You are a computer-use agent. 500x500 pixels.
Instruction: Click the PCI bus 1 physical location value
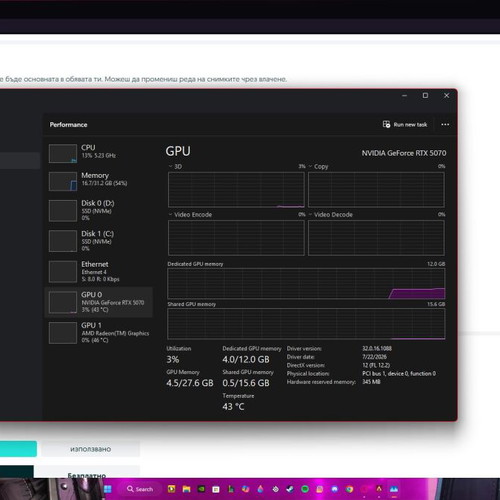coord(399,373)
